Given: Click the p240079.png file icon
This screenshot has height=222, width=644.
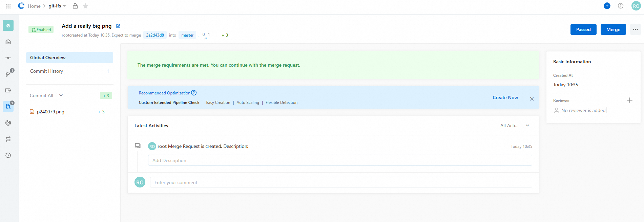Looking at the screenshot, I should coord(32,112).
